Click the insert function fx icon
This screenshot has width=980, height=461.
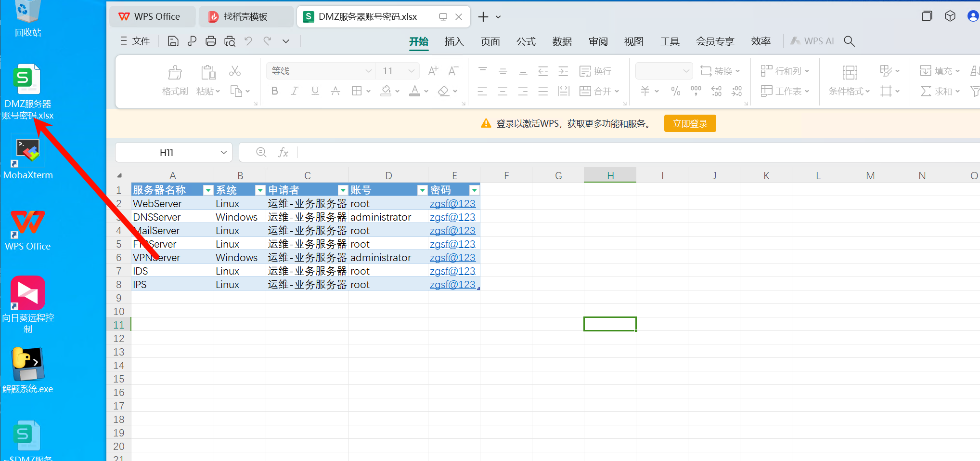click(283, 153)
